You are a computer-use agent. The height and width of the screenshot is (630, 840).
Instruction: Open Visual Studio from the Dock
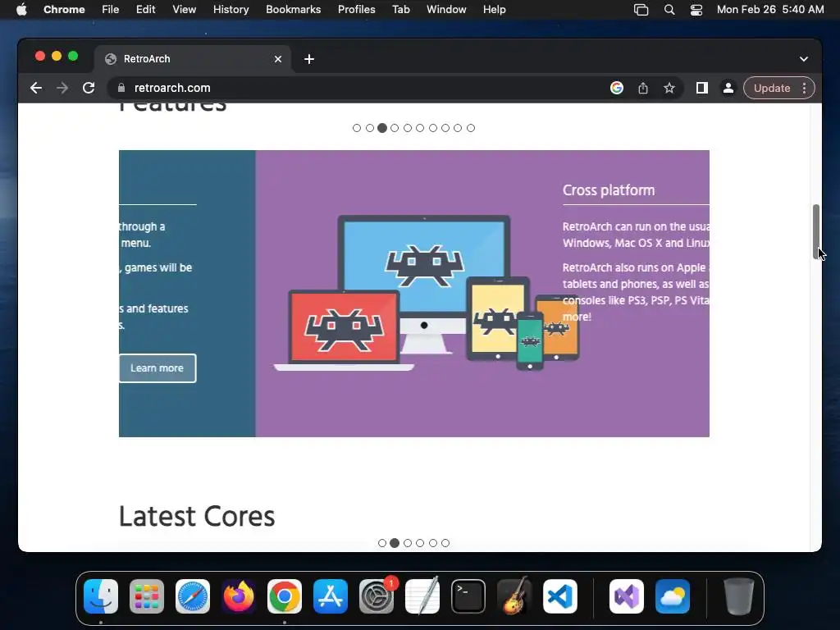point(627,596)
